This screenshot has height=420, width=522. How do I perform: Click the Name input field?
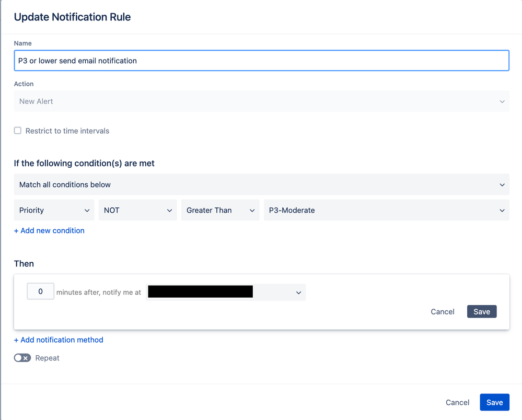pos(261,61)
